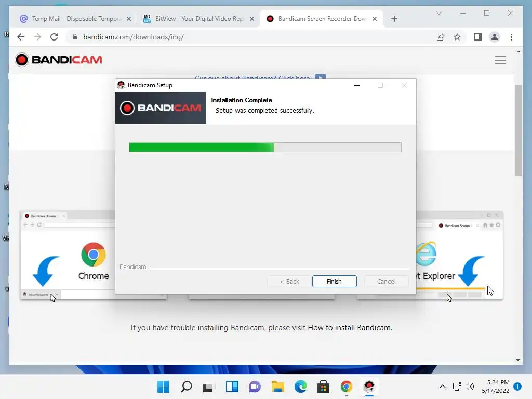Go forward in Chrome
The height and width of the screenshot is (399, 532).
(x=37, y=37)
